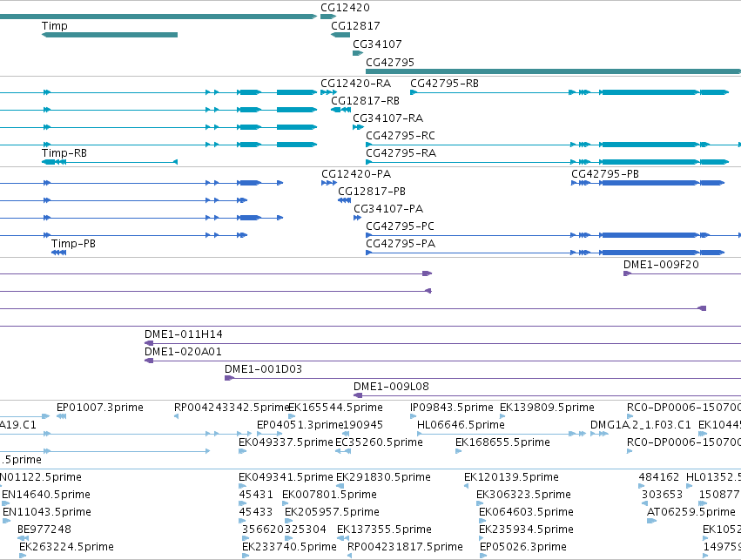Screen dimensions: 741x560
Task: Click the CG42795-PC protein label
Action: point(400,226)
